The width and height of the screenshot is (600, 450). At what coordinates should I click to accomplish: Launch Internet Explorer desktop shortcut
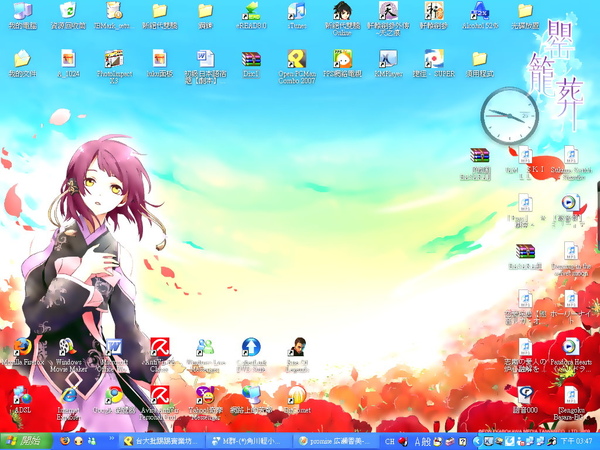[68, 403]
